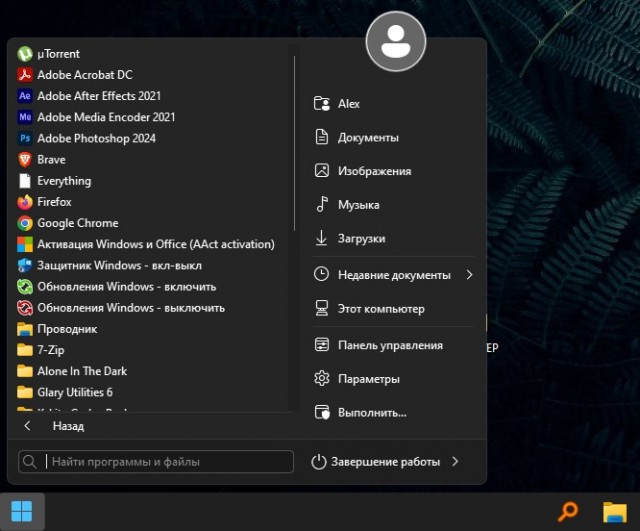The height and width of the screenshot is (531, 640).
Task: Launch Adobe Acrobat DC icon
Action: tap(24, 75)
